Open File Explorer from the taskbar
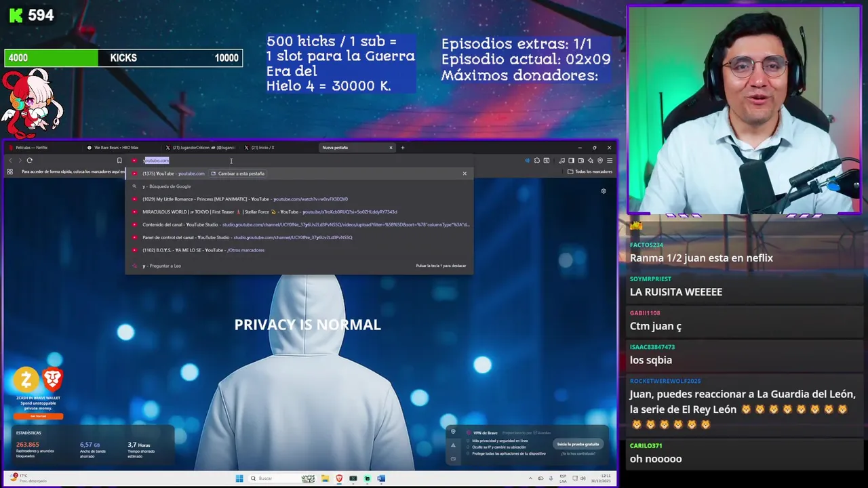 click(x=325, y=479)
